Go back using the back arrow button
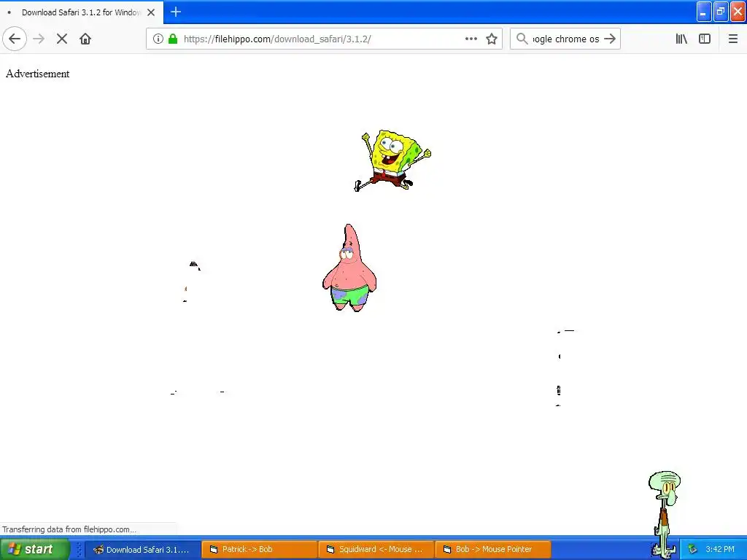747x560 pixels. tap(15, 39)
